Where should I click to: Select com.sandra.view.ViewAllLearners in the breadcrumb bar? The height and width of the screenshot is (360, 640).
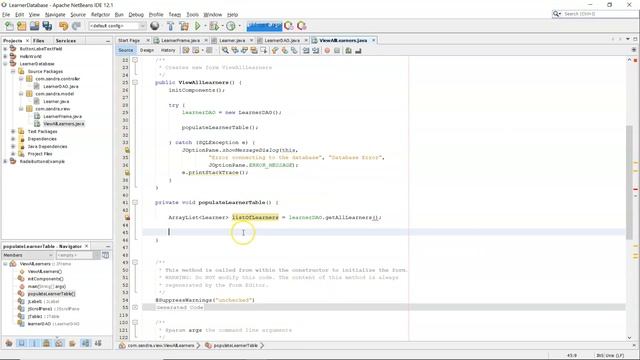click(x=161, y=345)
